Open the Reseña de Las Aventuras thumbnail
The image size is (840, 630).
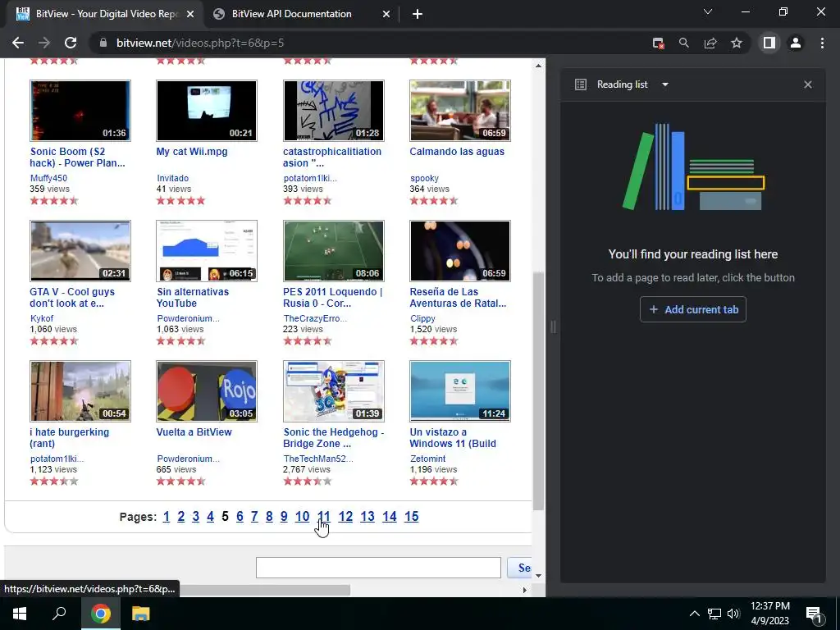click(x=460, y=251)
